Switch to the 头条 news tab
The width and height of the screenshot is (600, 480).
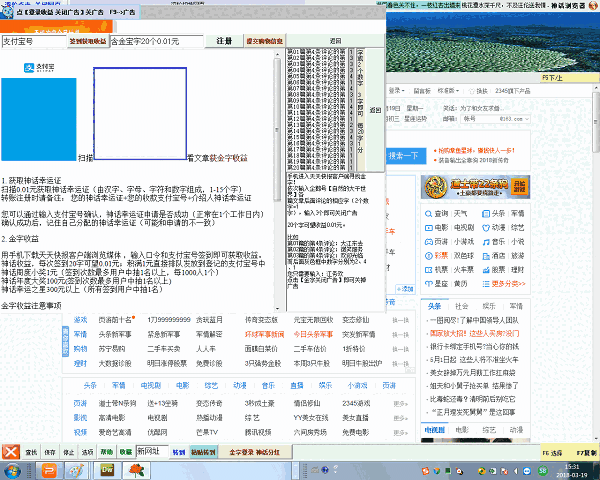click(x=435, y=306)
